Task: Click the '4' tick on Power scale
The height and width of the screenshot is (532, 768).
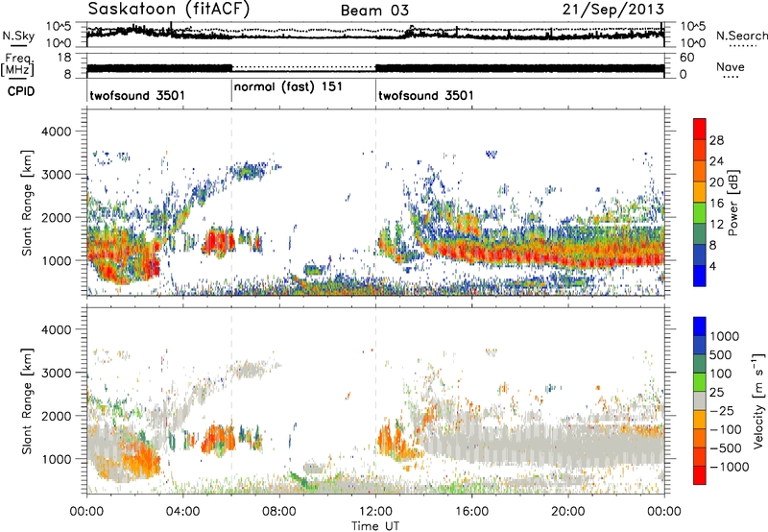Action: tap(713, 266)
